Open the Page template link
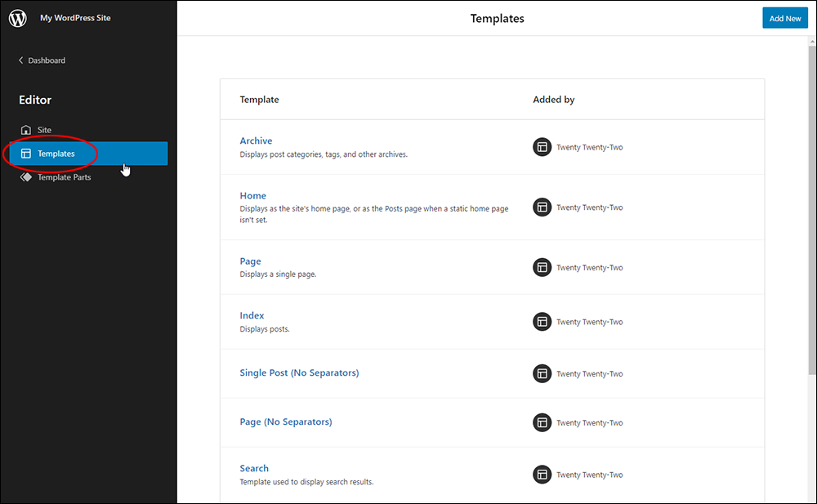Screen dimensions: 817x504 tap(250, 261)
